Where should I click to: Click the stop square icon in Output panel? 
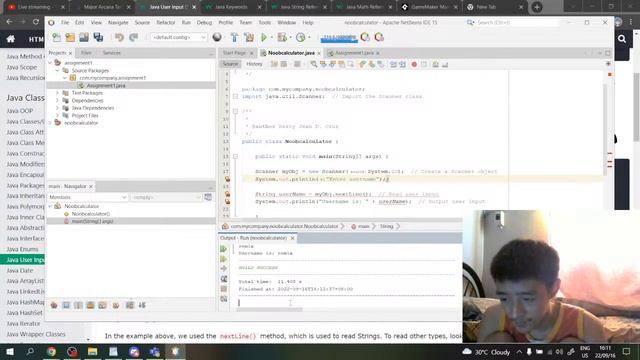(224, 289)
